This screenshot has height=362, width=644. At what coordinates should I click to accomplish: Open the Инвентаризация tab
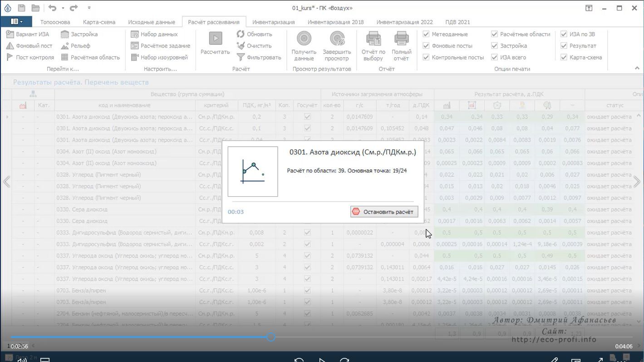pos(274,22)
